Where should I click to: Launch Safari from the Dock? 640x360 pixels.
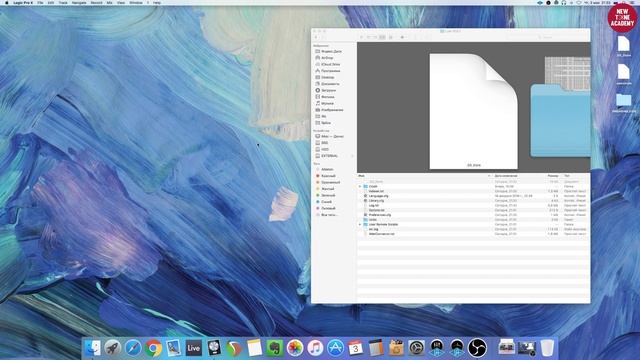pyautogui.click(x=133, y=348)
